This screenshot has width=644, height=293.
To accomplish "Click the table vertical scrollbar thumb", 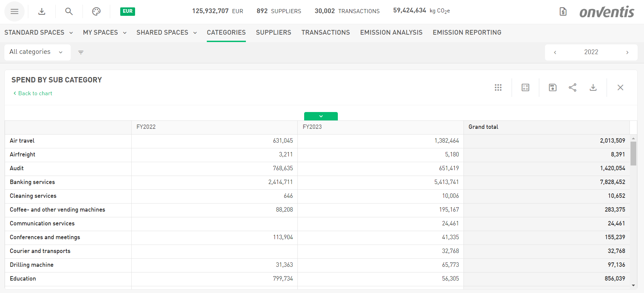I will click(633, 153).
